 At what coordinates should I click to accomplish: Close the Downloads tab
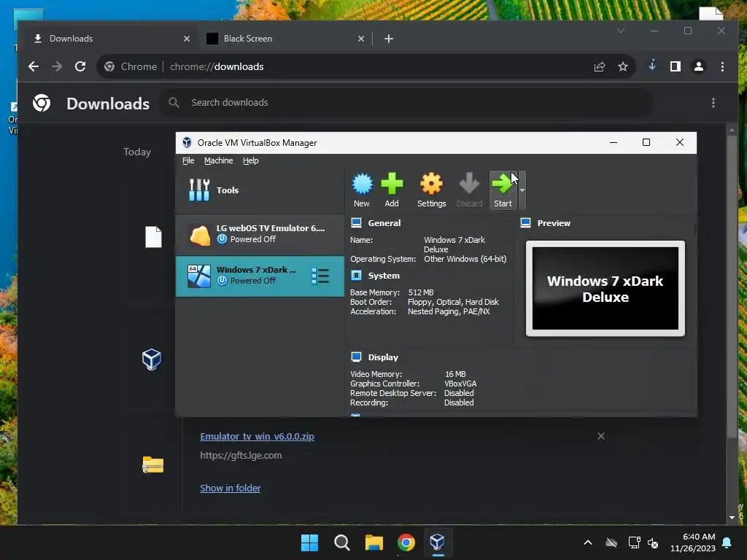pos(187,39)
